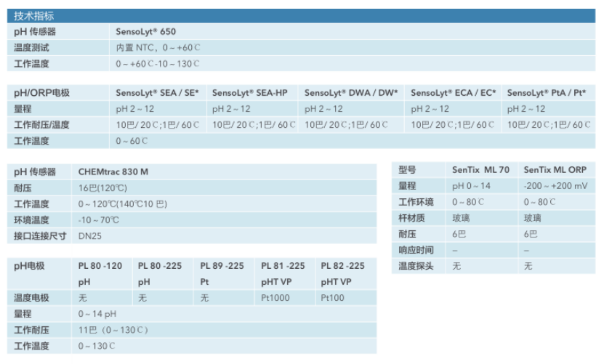Select the 16巴(120℃) pressure value
The image size is (604, 364).
[99, 187]
